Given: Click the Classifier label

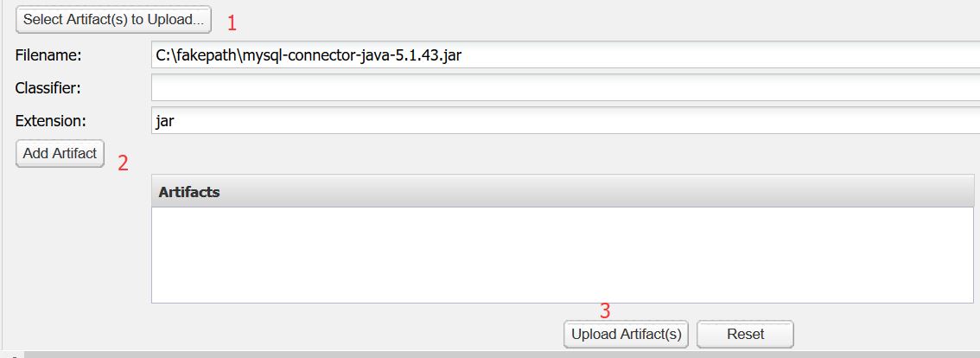Looking at the screenshot, I should 48,88.
